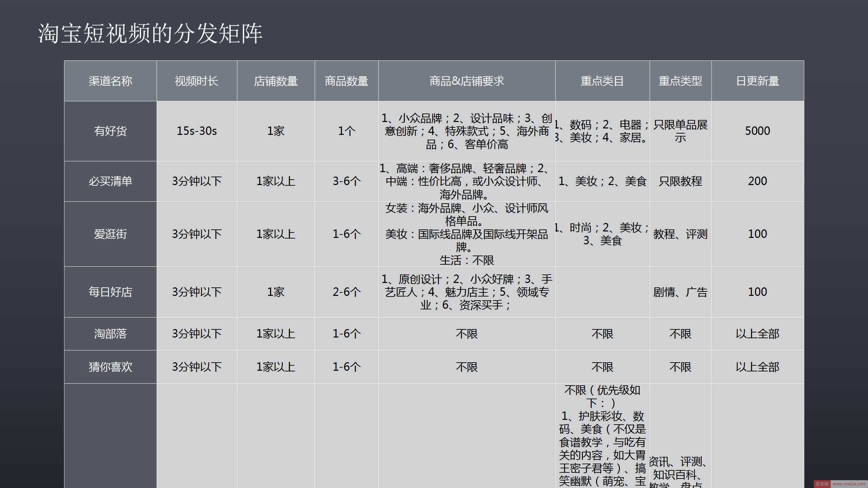Image resolution: width=868 pixels, height=488 pixels.
Task: Click 1家 in the 有好货 row
Action: point(276,131)
